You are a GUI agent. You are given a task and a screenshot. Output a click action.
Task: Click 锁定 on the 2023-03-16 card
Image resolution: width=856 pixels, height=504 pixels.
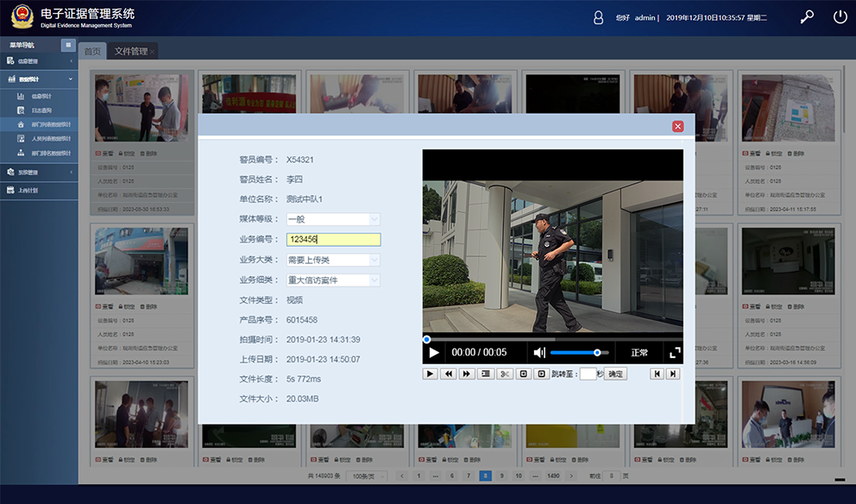(x=773, y=306)
